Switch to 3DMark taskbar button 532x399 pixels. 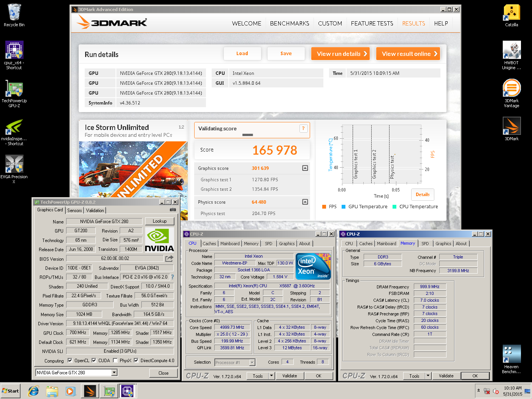(90, 391)
